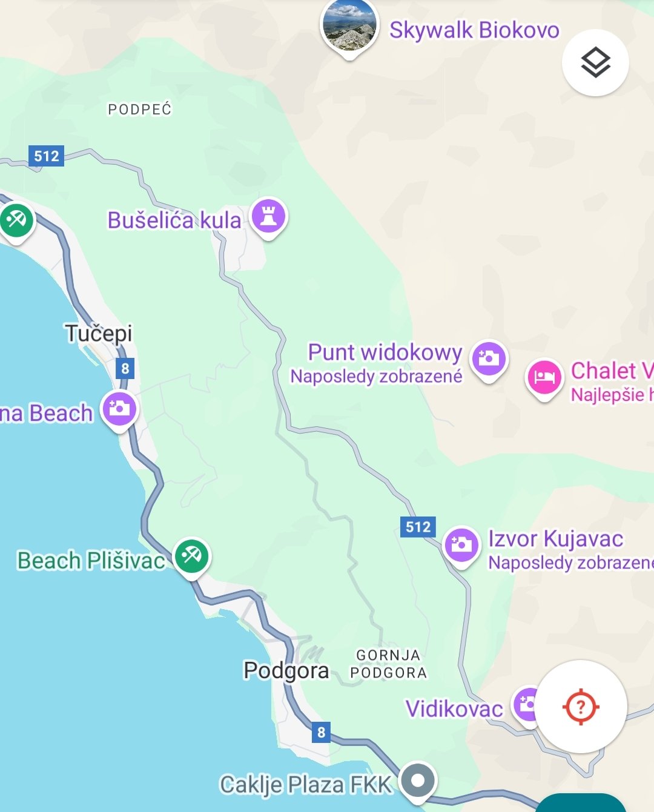Tap the camera pin beside na Beach
654x812 pixels.
pos(119,410)
